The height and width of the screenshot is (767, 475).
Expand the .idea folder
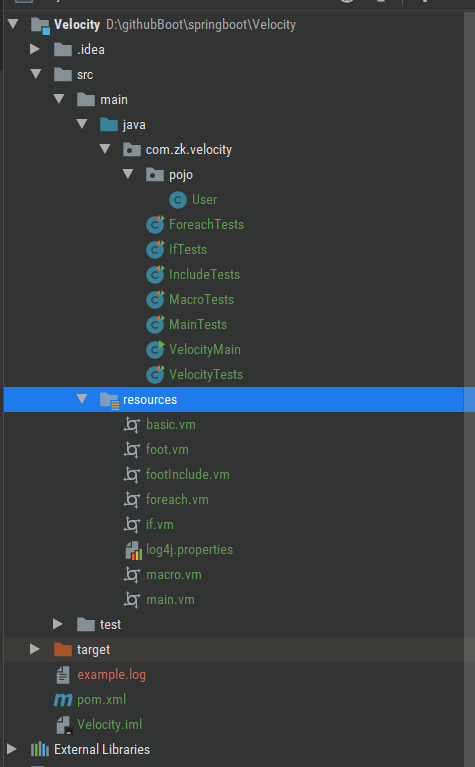point(34,49)
